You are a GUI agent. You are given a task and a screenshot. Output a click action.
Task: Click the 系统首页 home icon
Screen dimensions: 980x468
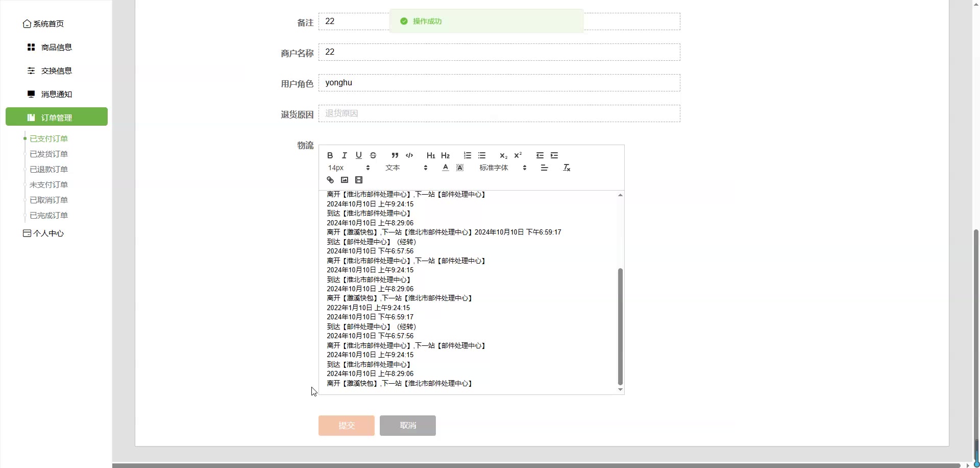pyautogui.click(x=27, y=24)
